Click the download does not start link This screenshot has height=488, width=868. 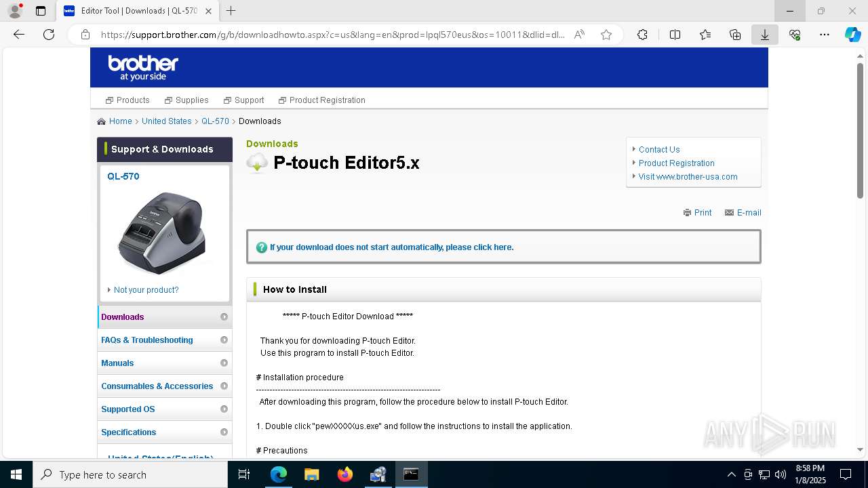[x=391, y=247]
